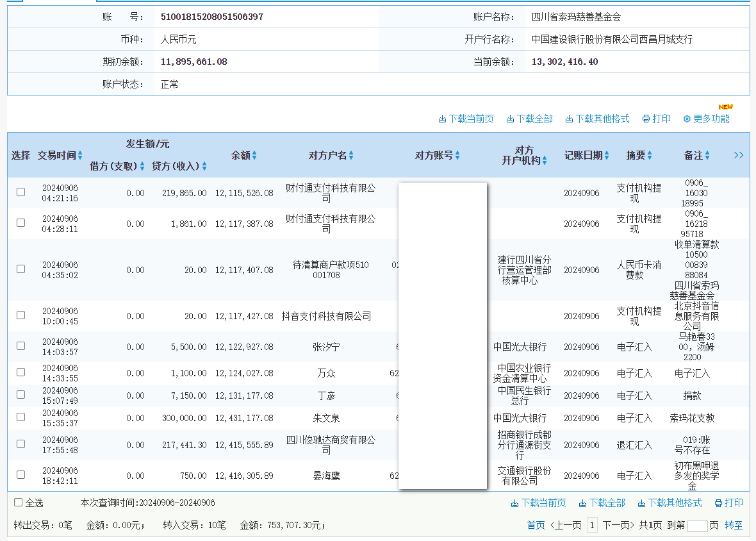Screen dimensions: 756x541
Task: Select 217,441.30 income amount cell
Action: 184,445
